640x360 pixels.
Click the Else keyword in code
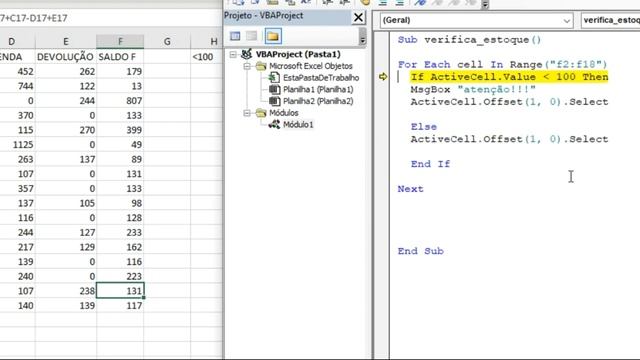tap(424, 127)
